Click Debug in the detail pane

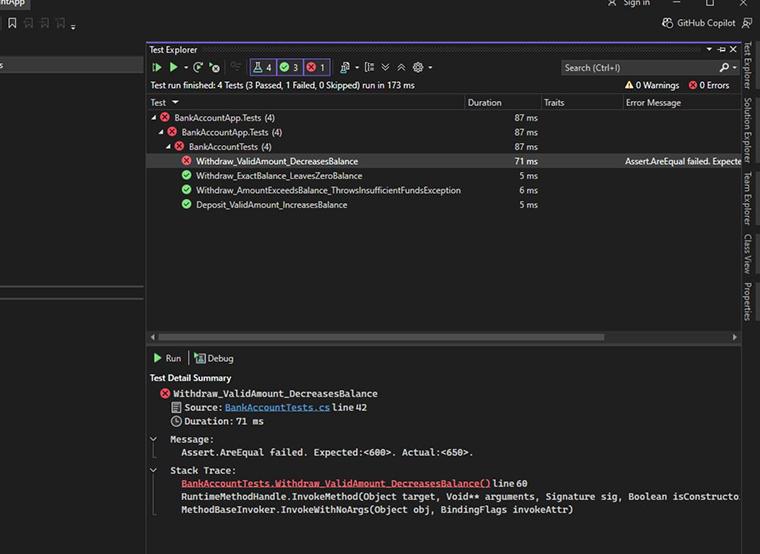click(214, 358)
